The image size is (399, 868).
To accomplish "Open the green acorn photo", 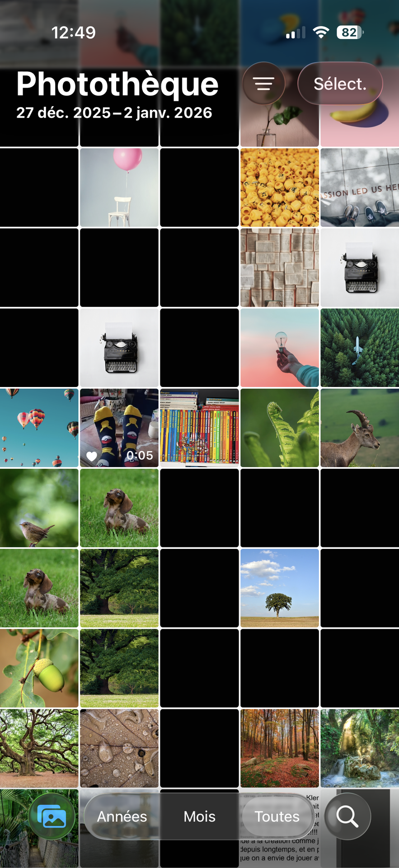I will tap(39, 668).
